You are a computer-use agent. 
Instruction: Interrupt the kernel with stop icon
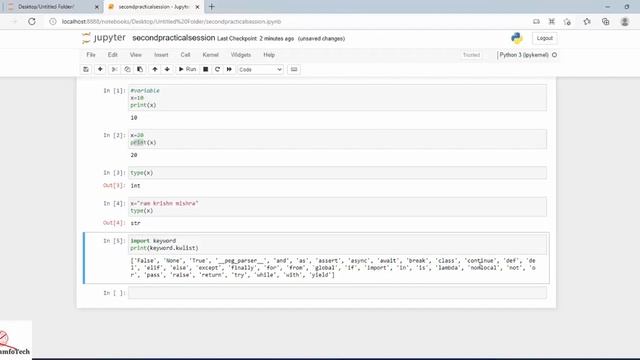tap(206, 69)
